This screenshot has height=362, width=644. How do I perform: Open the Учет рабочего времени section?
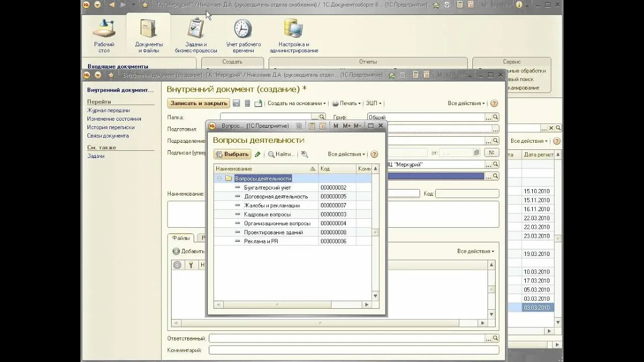[x=243, y=35]
